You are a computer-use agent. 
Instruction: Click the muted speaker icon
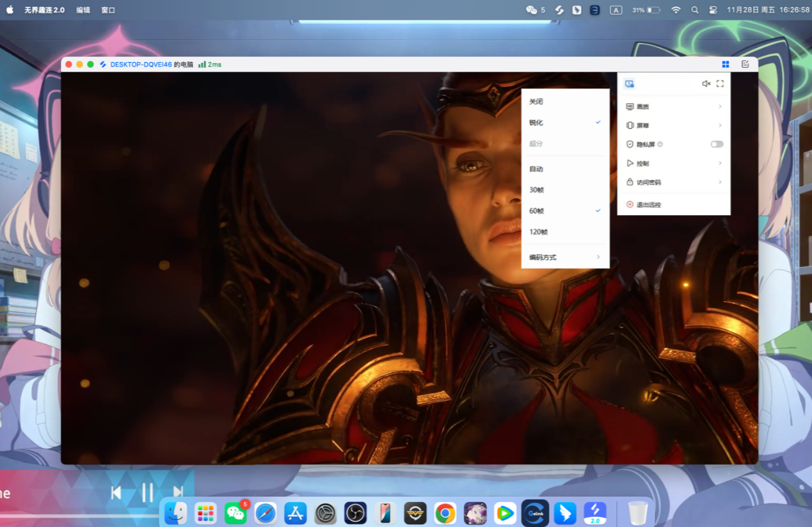coord(706,84)
